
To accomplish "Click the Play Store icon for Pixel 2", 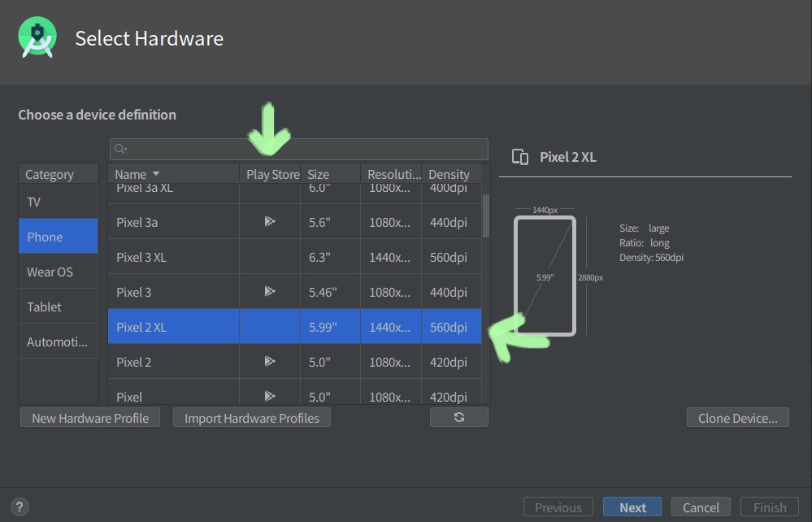I will pos(270,362).
